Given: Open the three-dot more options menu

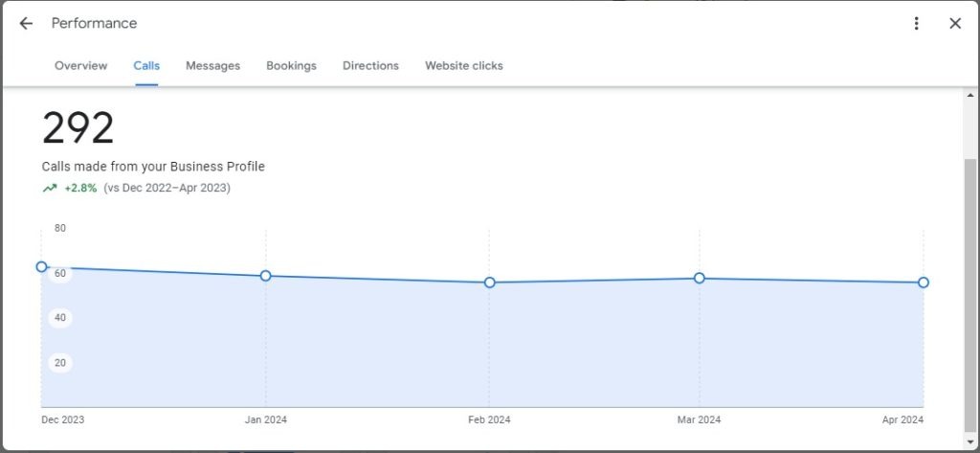Looking at the screenshot, I should (x=917, y=23).
